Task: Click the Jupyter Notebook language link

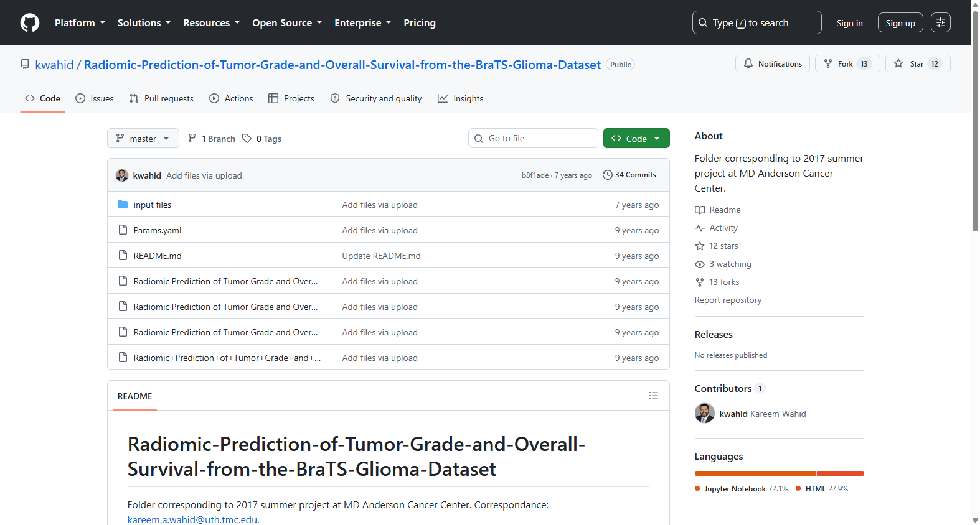Action: (x=742, y=489)
